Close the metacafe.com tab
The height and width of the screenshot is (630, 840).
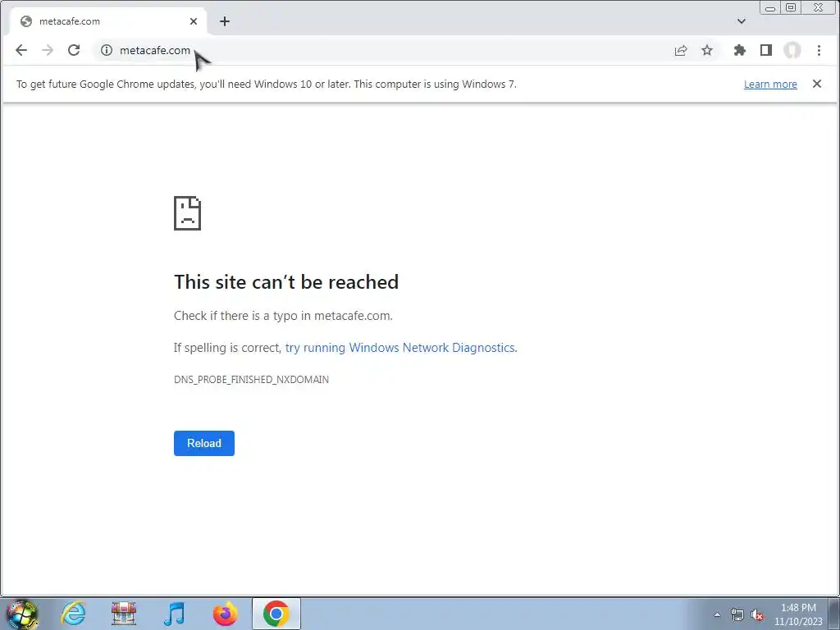pos(194,21)
